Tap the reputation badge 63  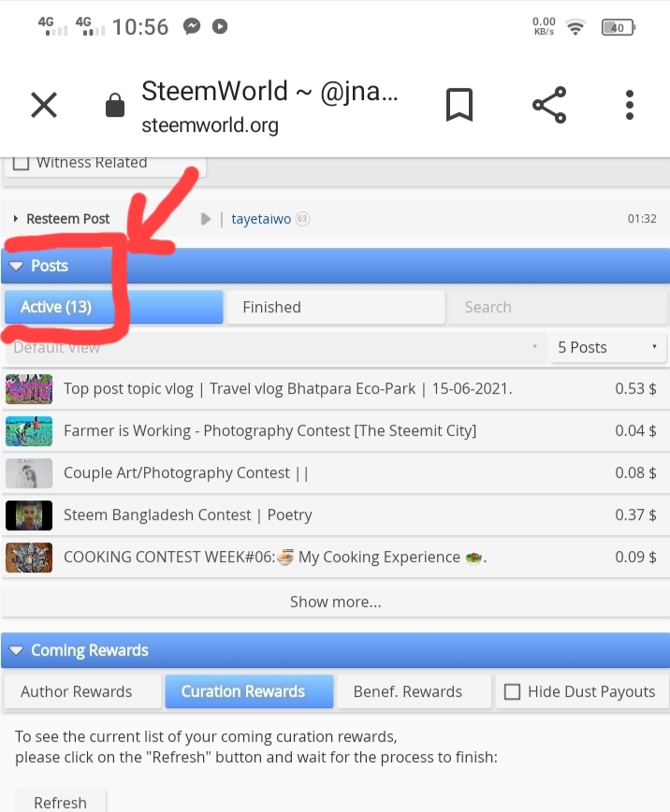[x=302, y=219]
